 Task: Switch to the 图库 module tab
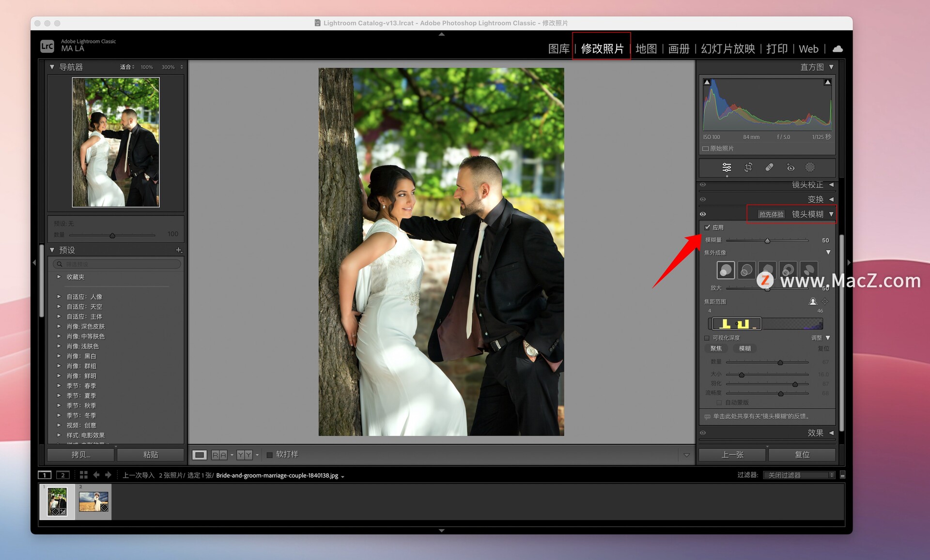[558, 48]
